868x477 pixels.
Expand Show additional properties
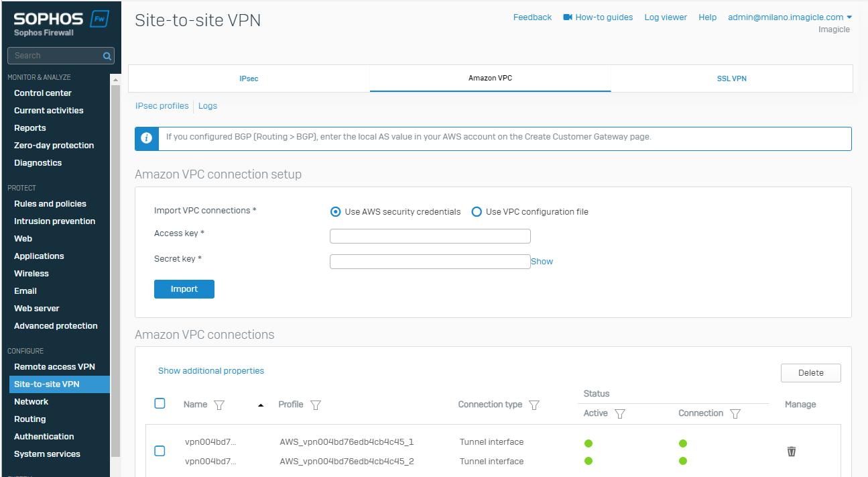(x=211, y=371)
